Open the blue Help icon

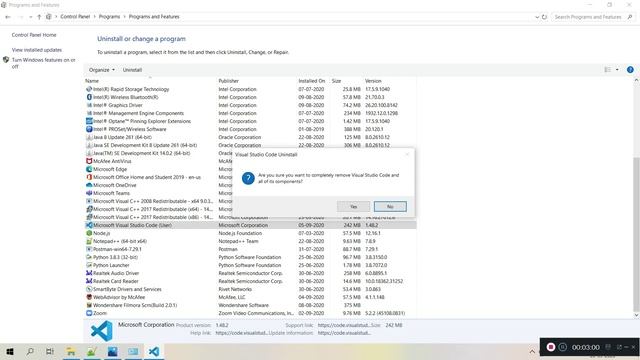[x=630, y=70]
